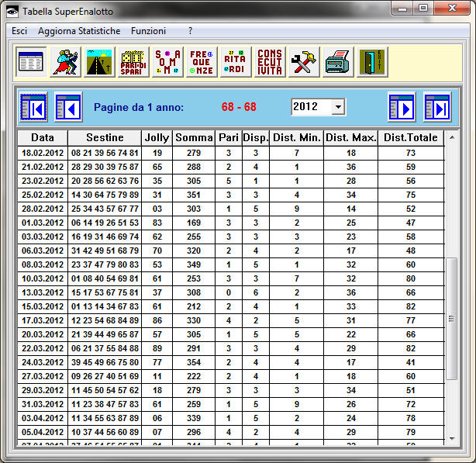Image resolution: width=476 pixels, height=463 pixels.
Task: Select sestina 14 30 64 75 79 89
Action: coord(105,195)
